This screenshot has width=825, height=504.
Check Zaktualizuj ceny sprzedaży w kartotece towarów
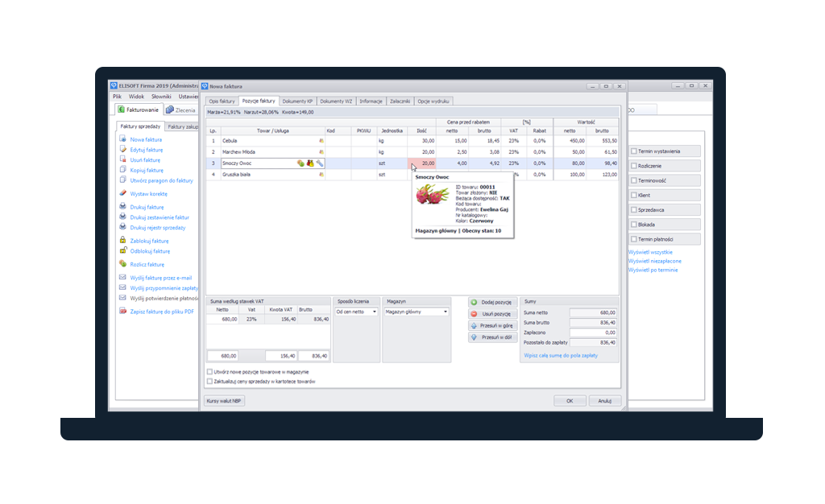click(x=210, y=382)
